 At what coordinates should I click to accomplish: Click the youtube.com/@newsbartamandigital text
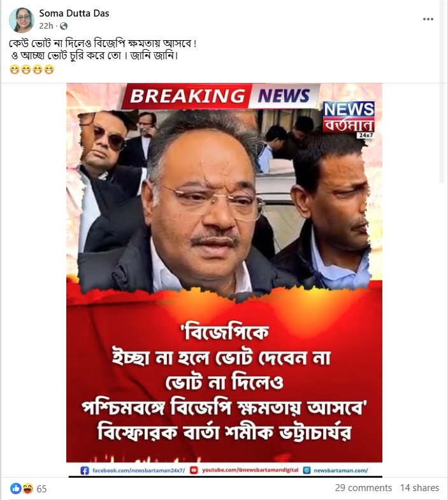pyautogui.click(x=250, y=470)
